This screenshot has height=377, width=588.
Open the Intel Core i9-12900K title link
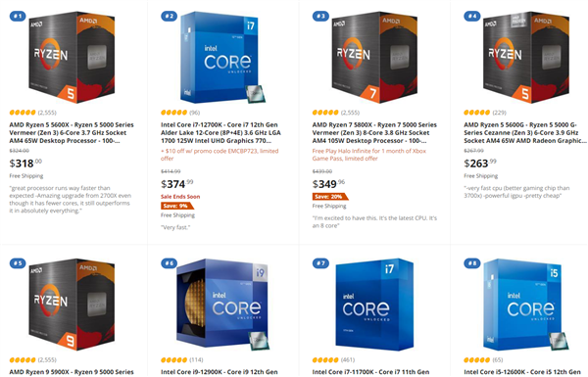[220, 372]
